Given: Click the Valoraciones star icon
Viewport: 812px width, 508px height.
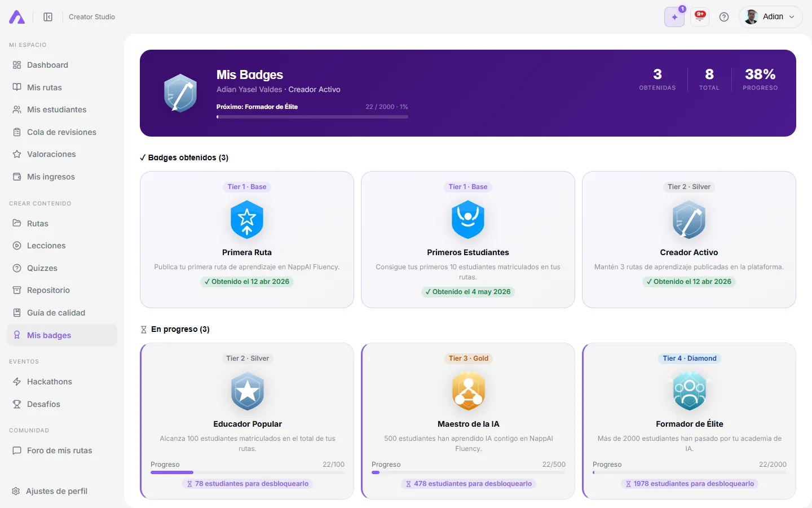Looking at the screenshot, I should coord(17,154).
